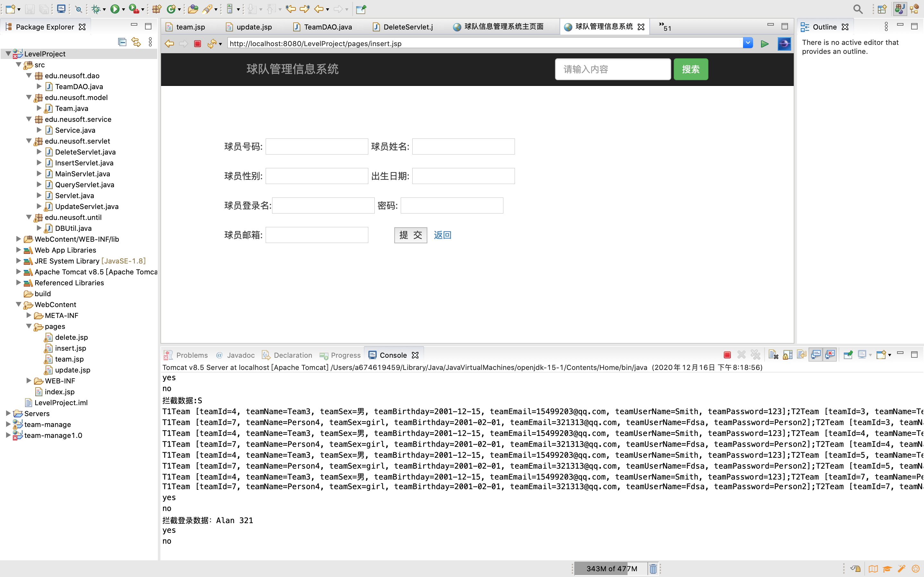This screenshot has height=577, width=924.
Task: Click Run garbage collector trash icon
Action: [x=653, y=569]
